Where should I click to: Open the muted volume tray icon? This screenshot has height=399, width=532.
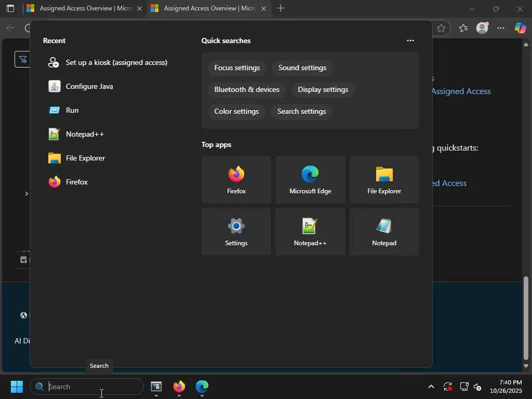coord(477,387)
